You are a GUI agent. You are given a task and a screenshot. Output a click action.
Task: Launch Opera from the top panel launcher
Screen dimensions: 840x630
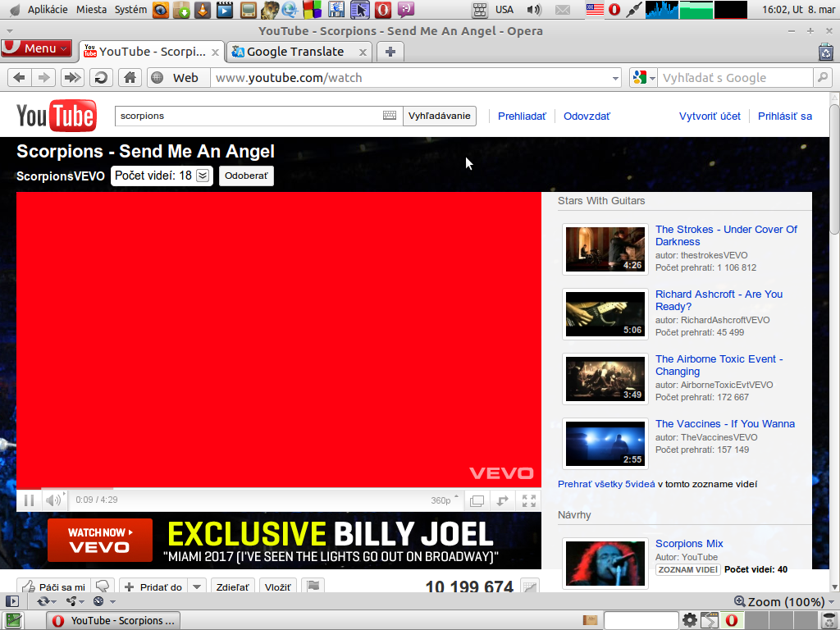(x=383, y=9)
